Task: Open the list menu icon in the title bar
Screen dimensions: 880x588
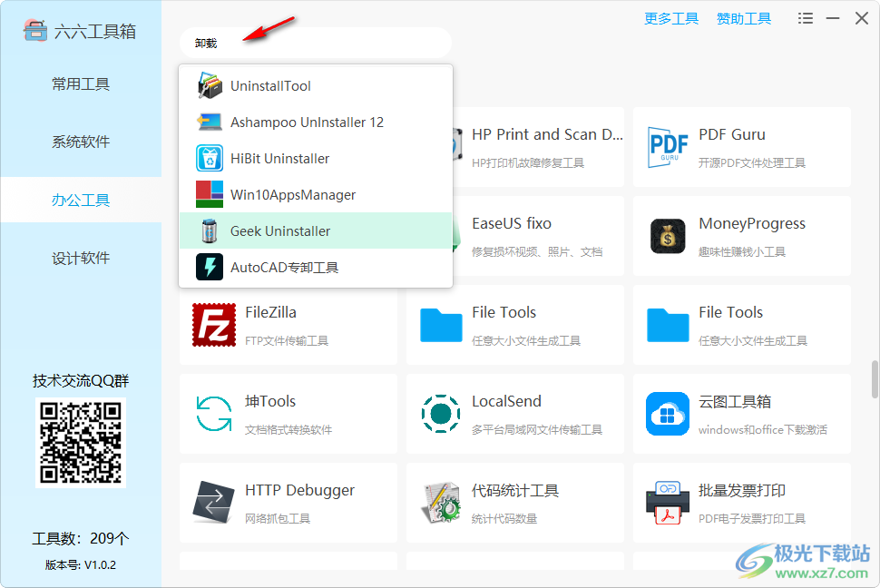Action: [806, 18]
